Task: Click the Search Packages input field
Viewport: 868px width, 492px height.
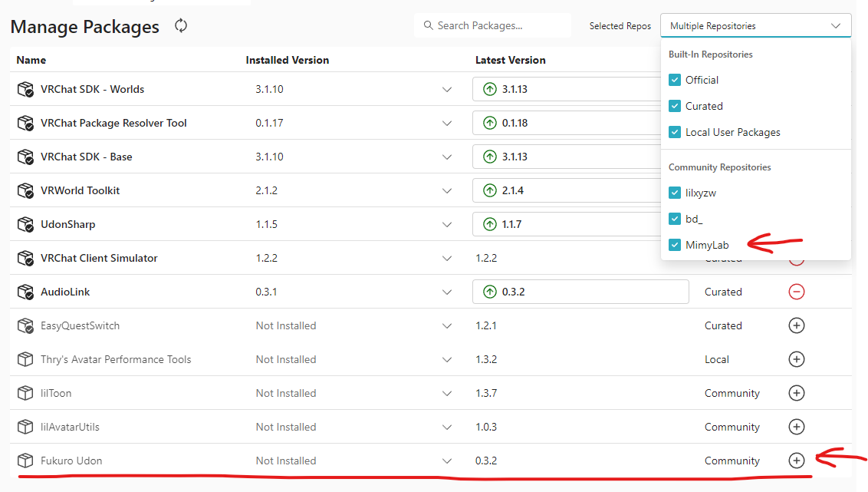Action: click(492, 25)
